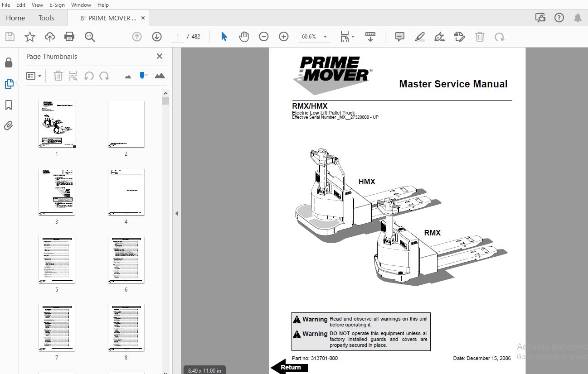
Task: Delete pages using thumbnail panel trash icon
Action: pyautogui.click(x=58, y=76)
